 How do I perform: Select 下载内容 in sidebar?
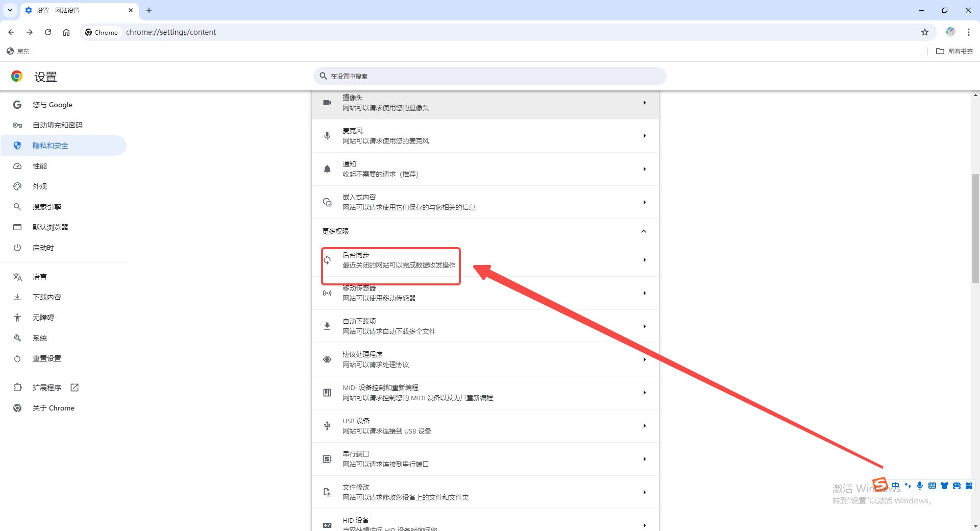coord(63,297)
